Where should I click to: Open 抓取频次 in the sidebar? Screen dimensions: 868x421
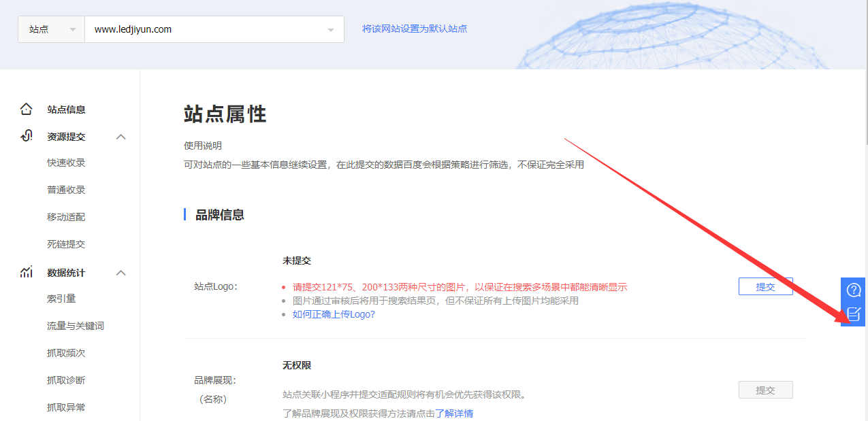point(66,353)
